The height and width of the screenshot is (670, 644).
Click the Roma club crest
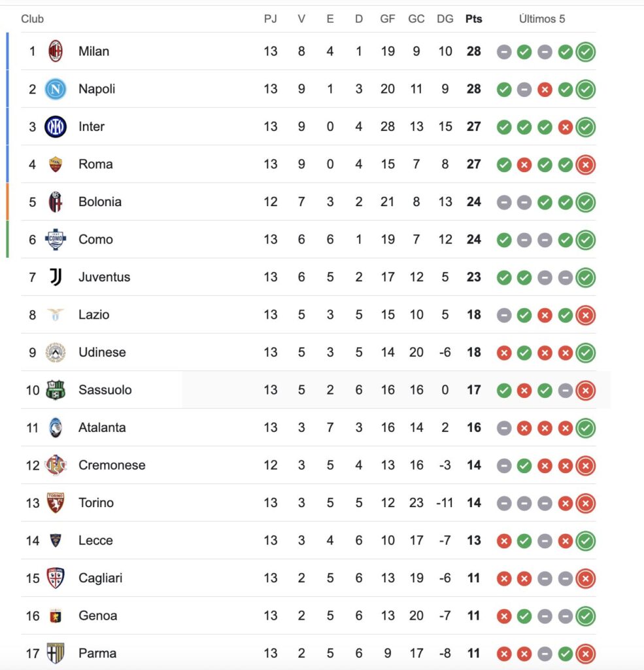coord(56,164)
